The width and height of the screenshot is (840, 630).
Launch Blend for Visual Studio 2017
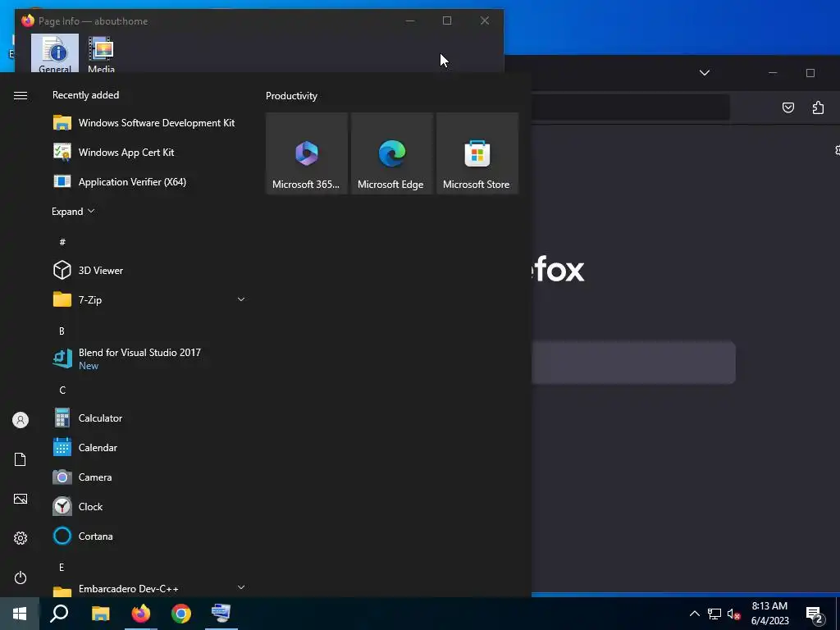pos(149,358)
